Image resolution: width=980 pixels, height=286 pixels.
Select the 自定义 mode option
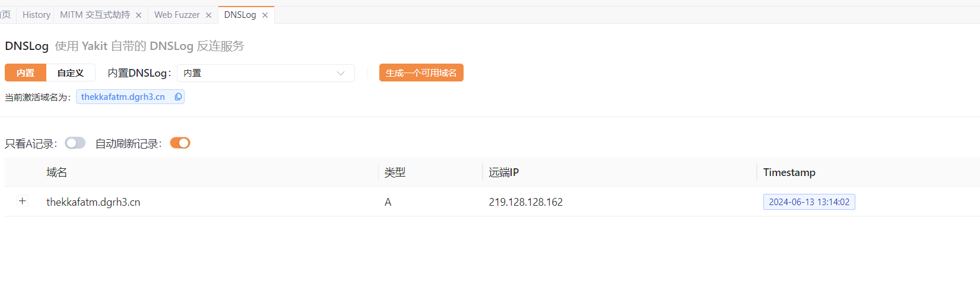coord(71,73)
